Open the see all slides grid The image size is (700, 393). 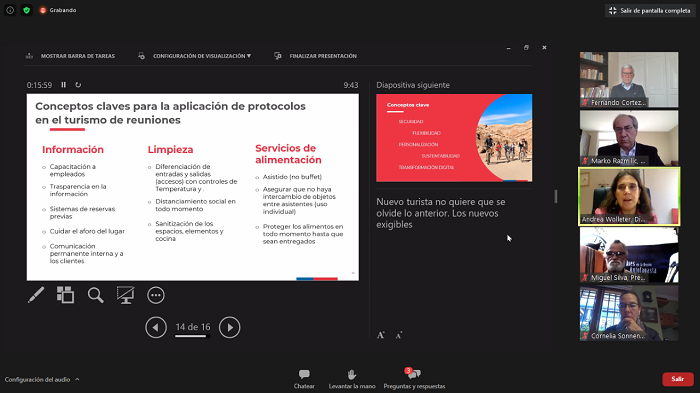[x=65, y=295]
